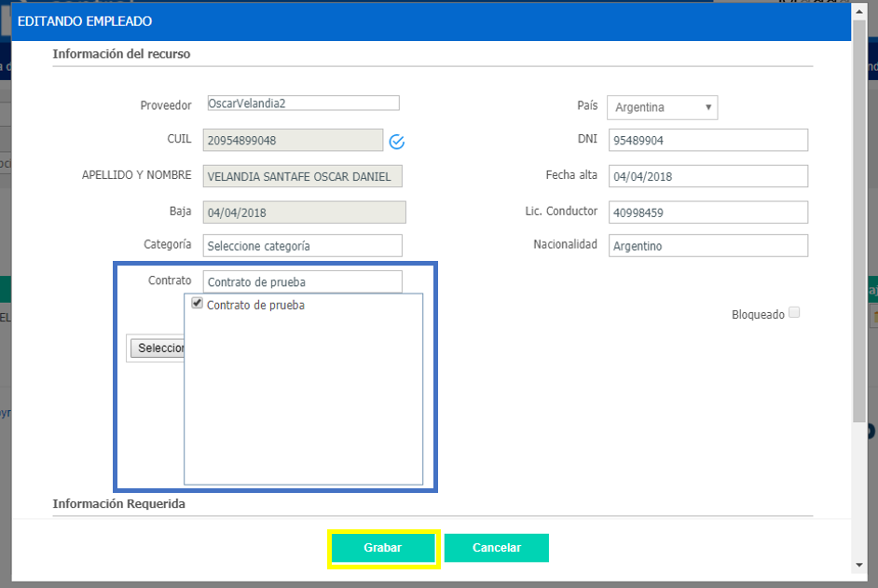878x588 pixels.
Task: Click the Lic. Conductor label
Action: pos(561,212)
